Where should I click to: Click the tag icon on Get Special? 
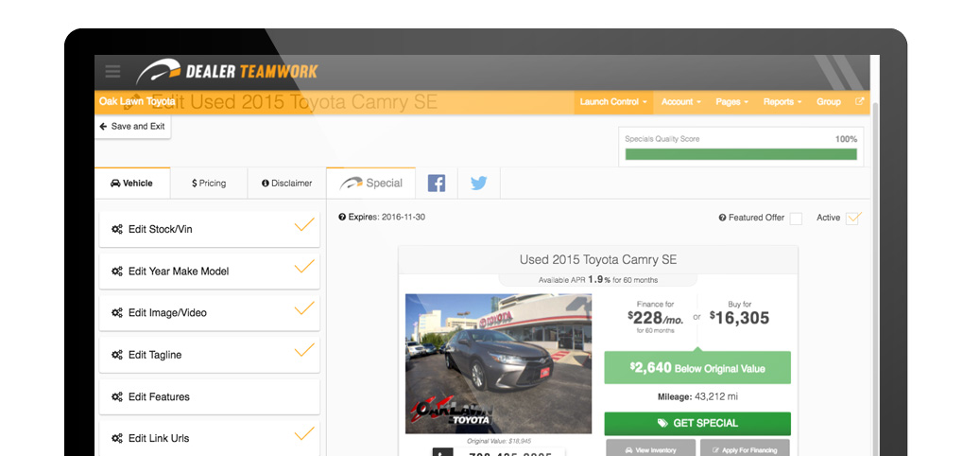662,424
